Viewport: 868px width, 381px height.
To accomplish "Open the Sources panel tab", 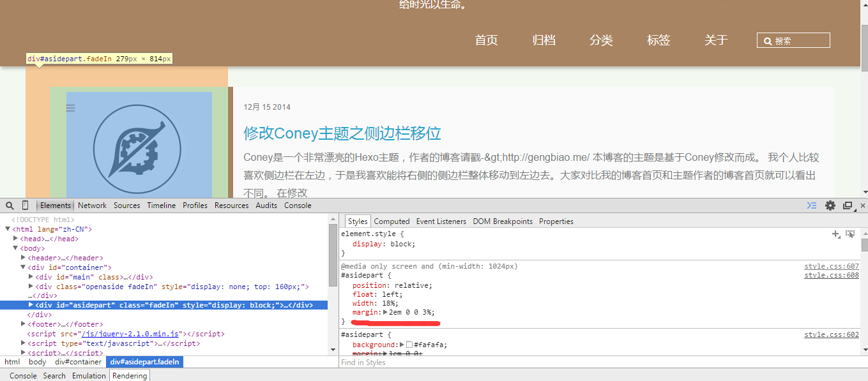I will point(126,205).
